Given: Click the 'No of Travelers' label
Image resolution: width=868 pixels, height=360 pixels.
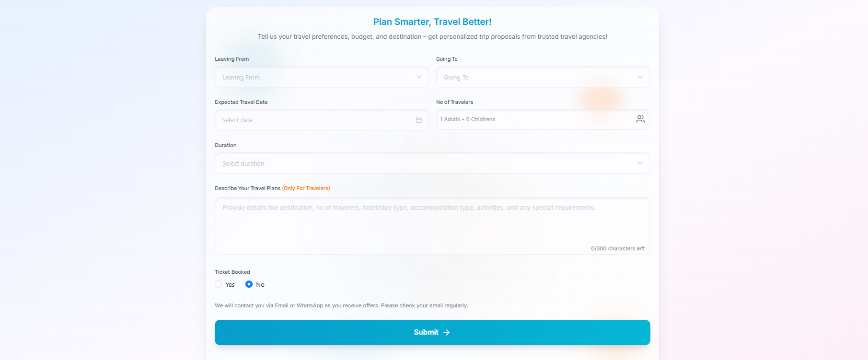Looking at the screenshot, I should click(x=454, y=102).
